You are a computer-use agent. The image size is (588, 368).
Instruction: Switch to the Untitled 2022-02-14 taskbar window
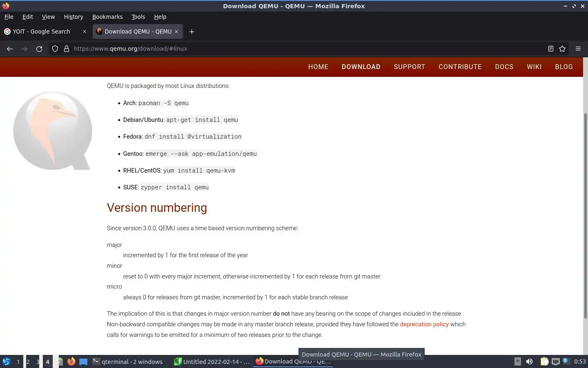coord(212,361)
